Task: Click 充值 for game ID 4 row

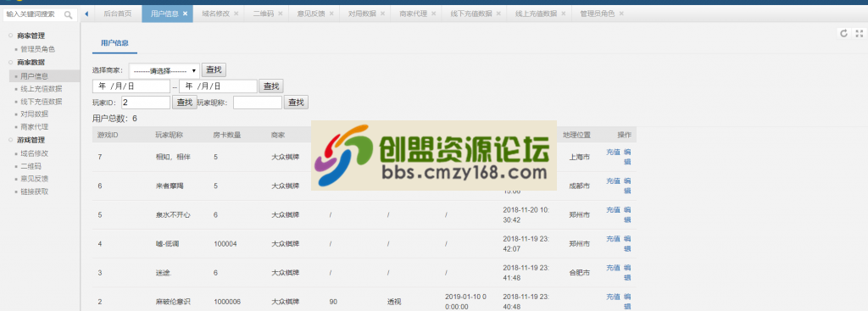Action: pyautogui.click(x=613, y=238)
